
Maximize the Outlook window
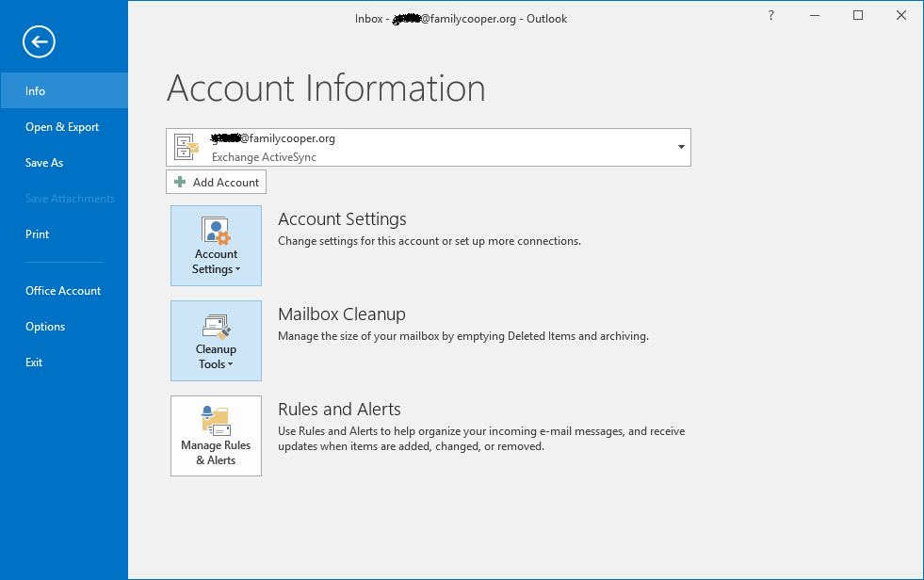(858, 15)
